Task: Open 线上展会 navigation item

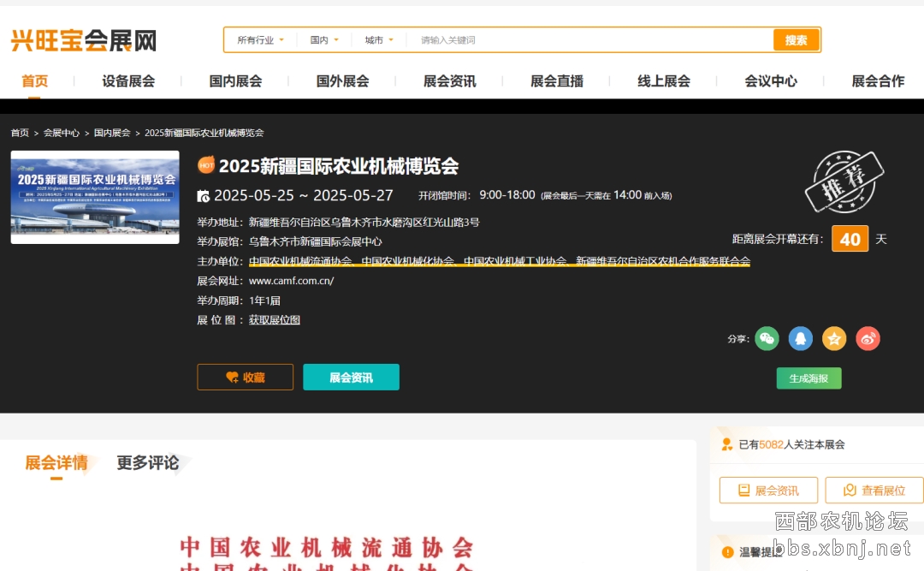Action: point(664,81)
